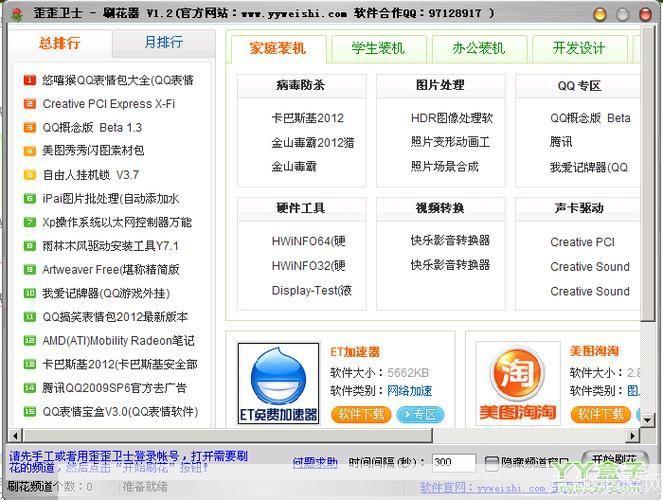Open 卡巴斯基2012 under 病毒防杀
Viewport: 663px width, 500px height.
[x=307, y=118]
